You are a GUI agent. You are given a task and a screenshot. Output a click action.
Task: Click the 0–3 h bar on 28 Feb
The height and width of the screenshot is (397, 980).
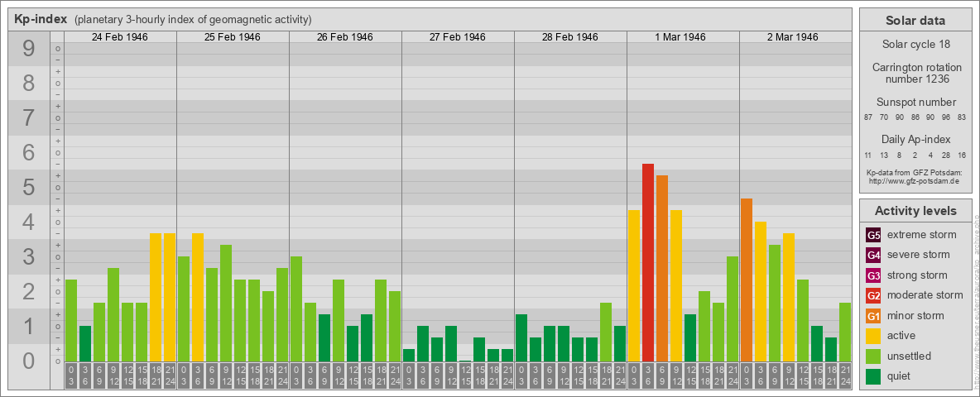[521, 337]
